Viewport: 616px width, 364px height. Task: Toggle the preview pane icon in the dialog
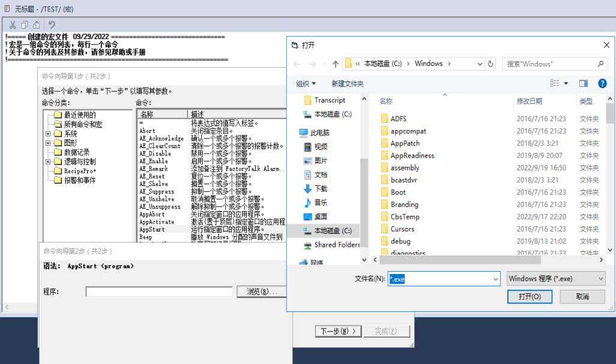click(583, 82)
